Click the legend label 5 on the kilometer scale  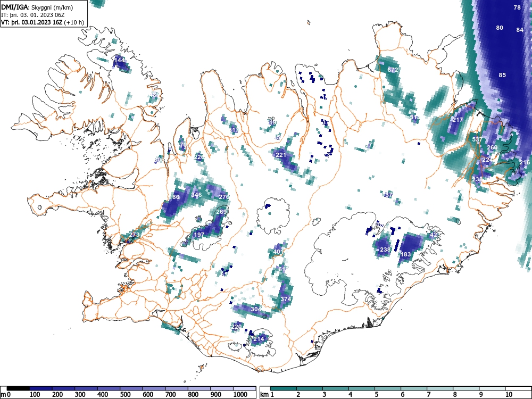(x=376, y=395)
